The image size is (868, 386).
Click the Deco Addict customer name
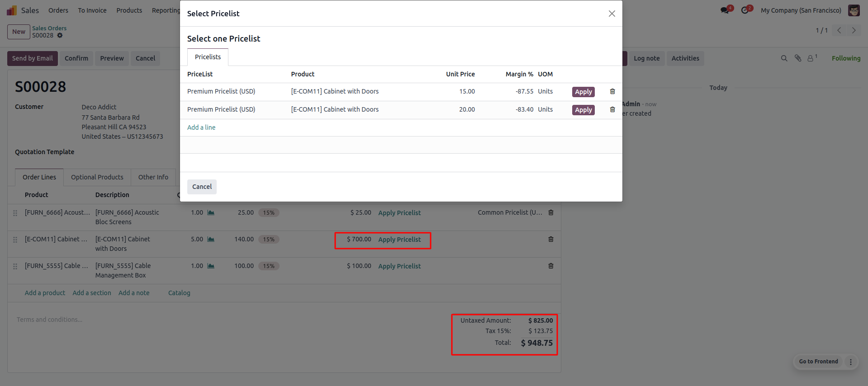point(99,107)
